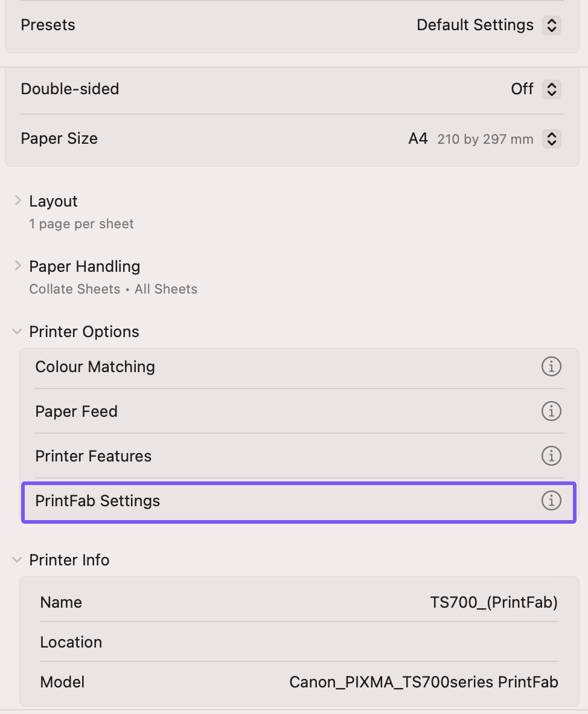Image resolution: width=588 pixels, height=714 pixels.
Task: Click the printer name TS700_(PrintFab)
Action: 493,602
